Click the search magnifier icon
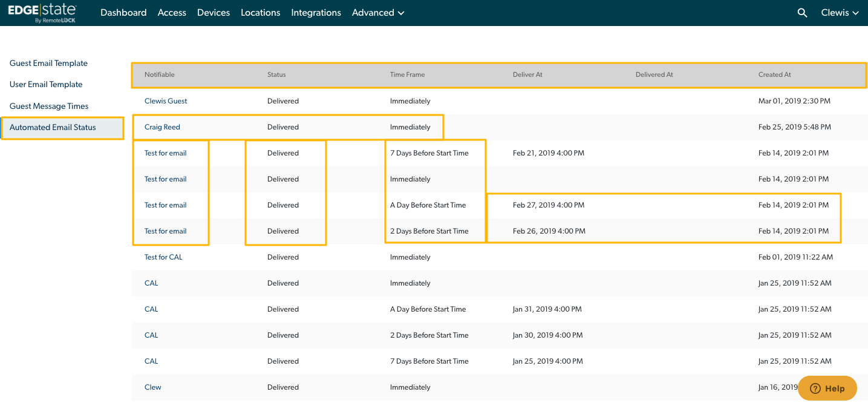Screen dimensions: 868x406 (x=802, y=13)
